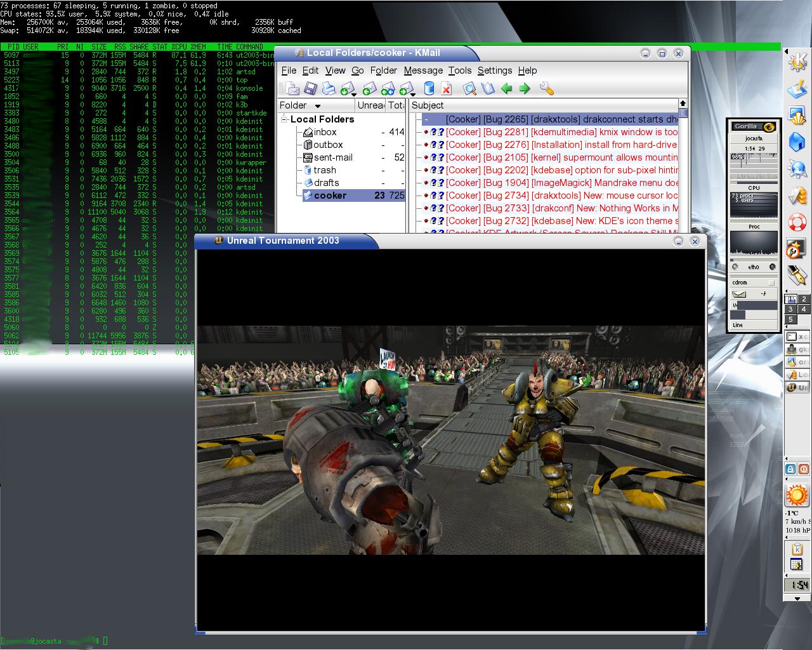This screenshot has height=650, width=812.
Task: Open the Klipper clipboard tray icon
Action: click(x=797, y=550)
